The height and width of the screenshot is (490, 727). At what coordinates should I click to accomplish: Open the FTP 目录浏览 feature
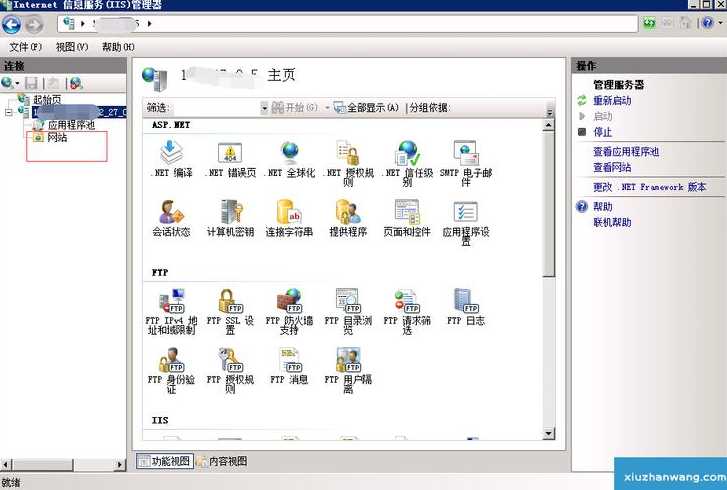pos(348,311)
